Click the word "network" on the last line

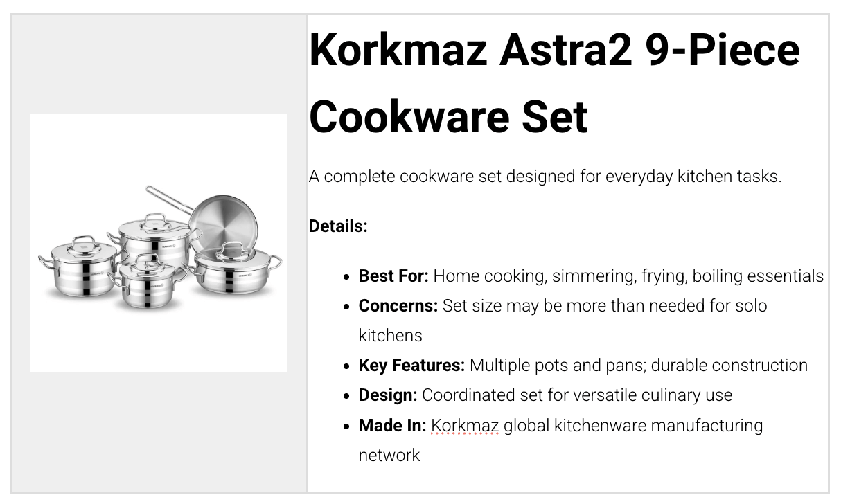(389, 455)
